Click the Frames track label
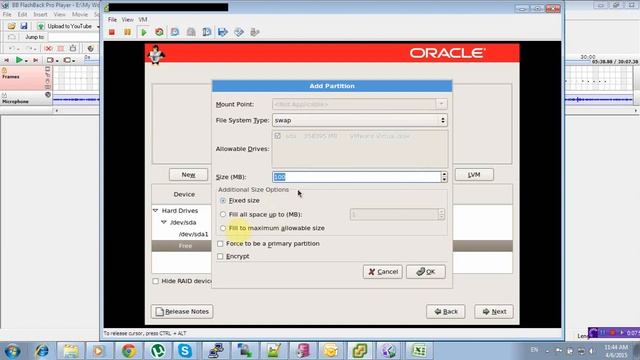The height and width of the screenshot is (360, 640). (x=11, y=77)
